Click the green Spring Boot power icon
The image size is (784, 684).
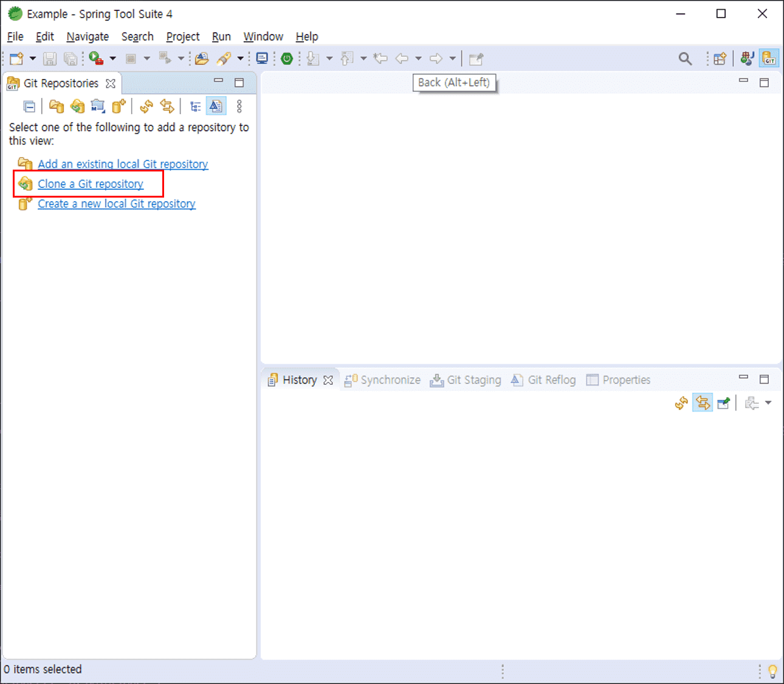coord(287,58)
